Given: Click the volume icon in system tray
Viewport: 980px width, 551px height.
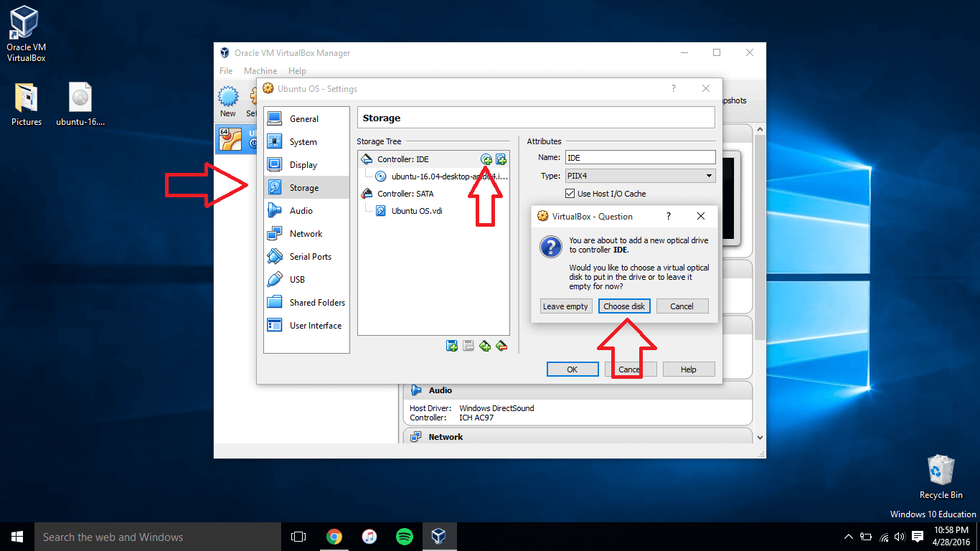Looking at the screenshot, I should (x=900, y=537).
